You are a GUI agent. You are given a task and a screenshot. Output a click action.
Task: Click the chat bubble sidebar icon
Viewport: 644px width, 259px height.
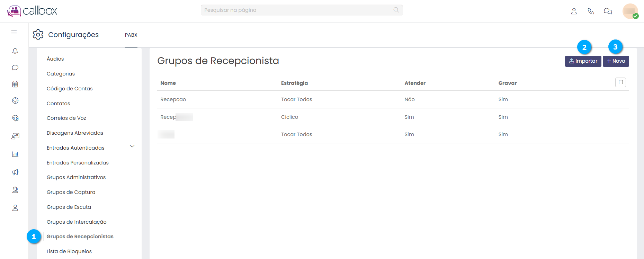15,68
